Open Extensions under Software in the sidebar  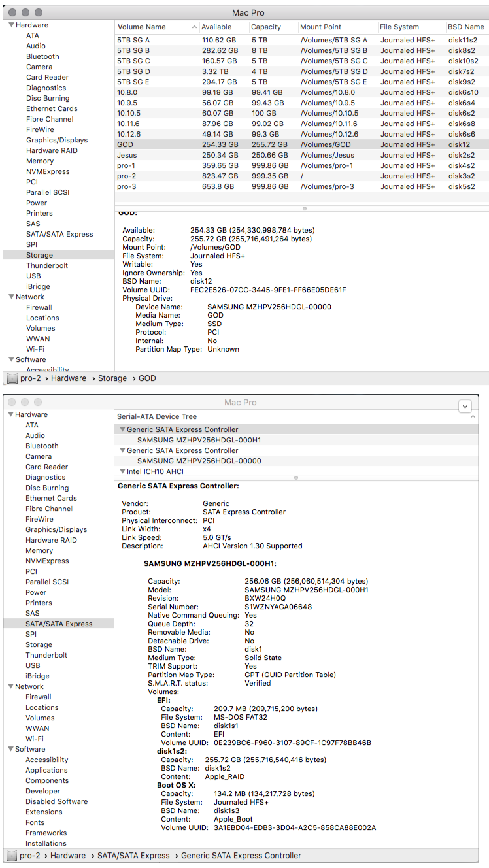(x=44, y=812)
